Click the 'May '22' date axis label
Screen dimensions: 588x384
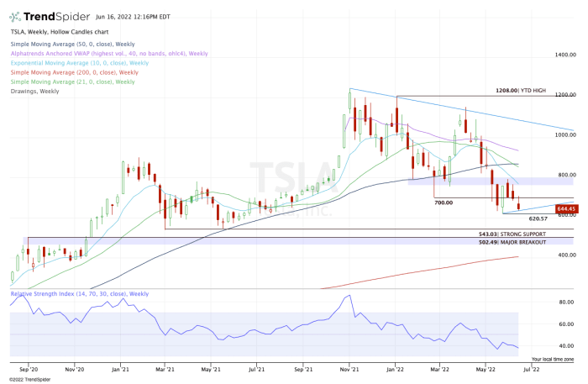click(x=486, y=370)
